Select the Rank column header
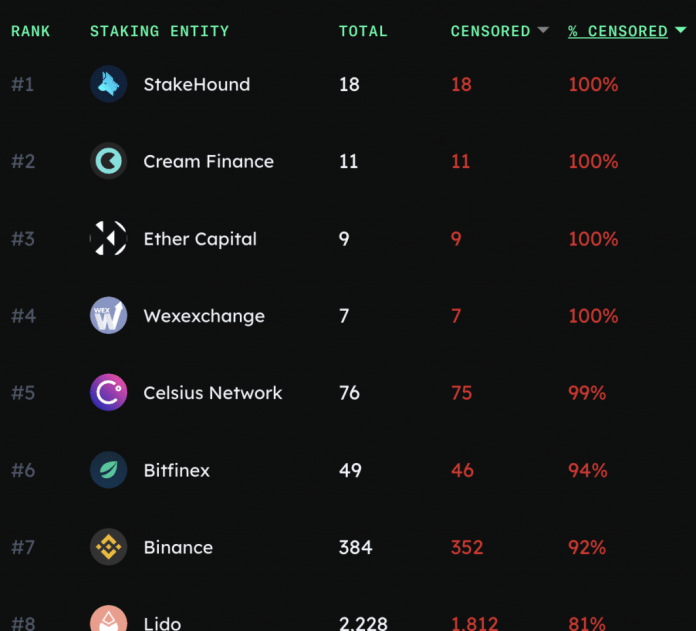Screen dimensions: 696x631 [x=31, y=31]
